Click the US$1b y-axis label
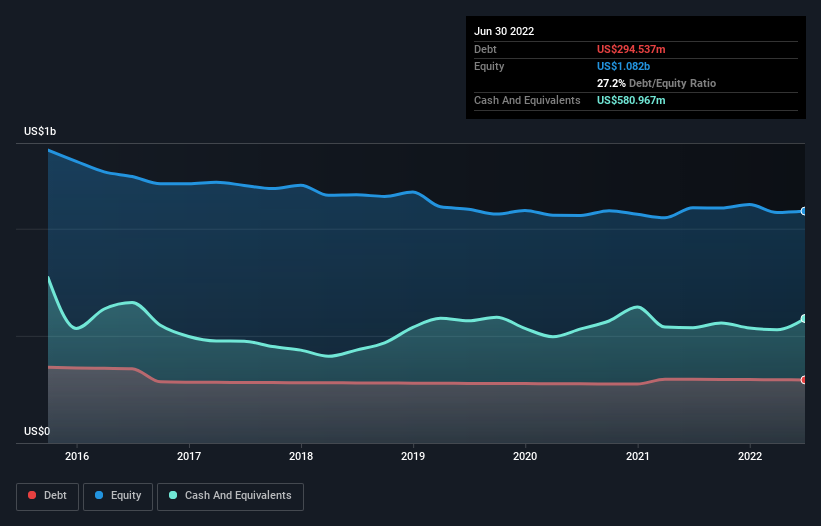The height and width of the screenshot is (526, 821). click(x=40, y=131)
